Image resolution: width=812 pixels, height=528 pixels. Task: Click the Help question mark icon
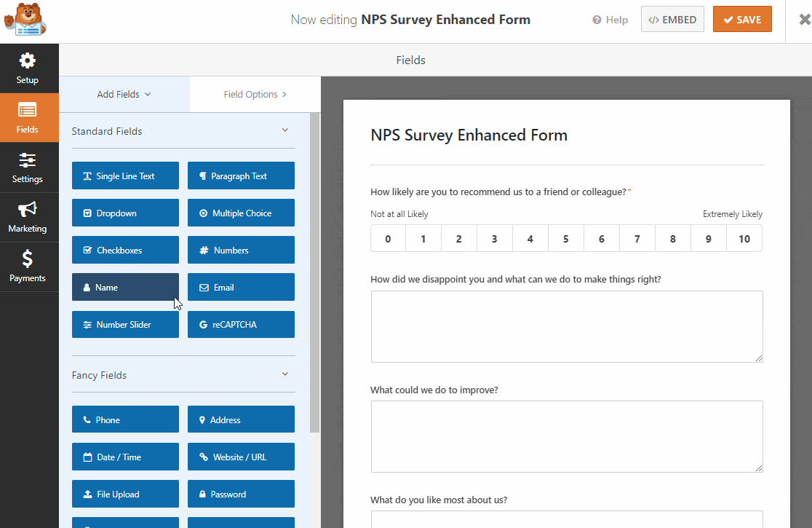[597, 20]
